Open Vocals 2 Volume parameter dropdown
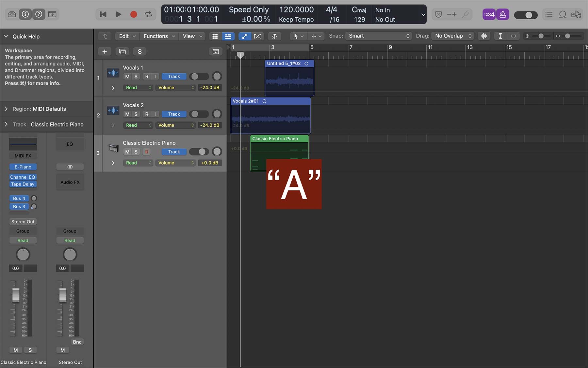Screen dimensions: 588x368 click(175, 125)
